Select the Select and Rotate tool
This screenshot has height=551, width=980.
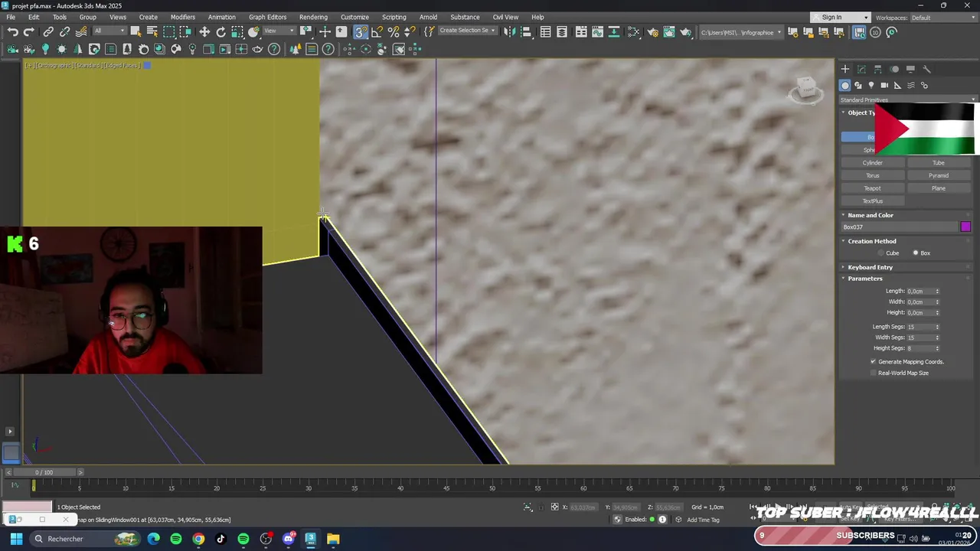[221, 31]
